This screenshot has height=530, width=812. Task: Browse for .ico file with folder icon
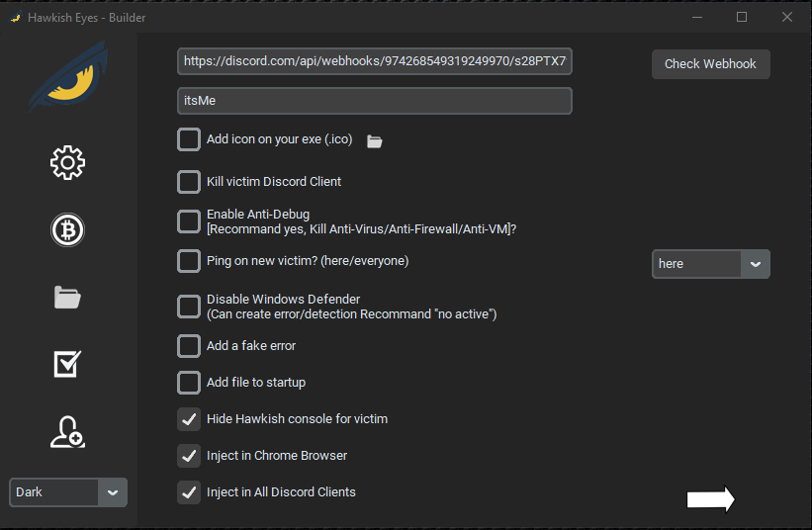[x=375, y=141]
